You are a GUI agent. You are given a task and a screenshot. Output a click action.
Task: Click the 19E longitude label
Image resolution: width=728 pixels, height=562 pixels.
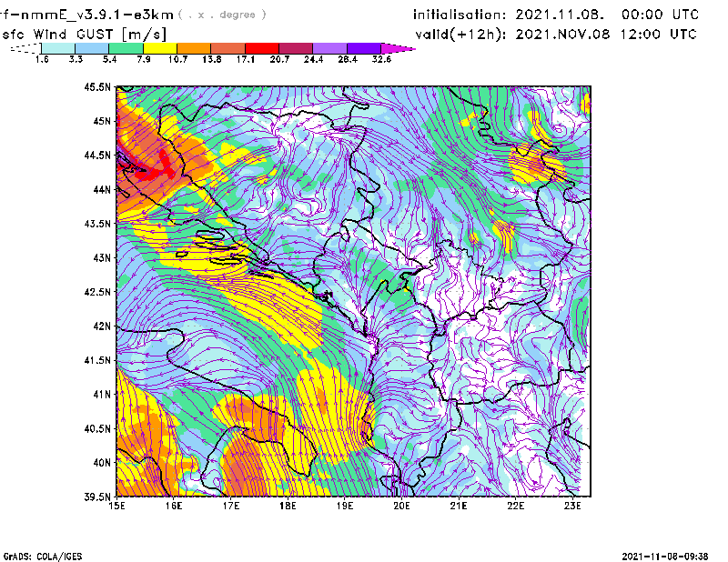pos(345,506)
